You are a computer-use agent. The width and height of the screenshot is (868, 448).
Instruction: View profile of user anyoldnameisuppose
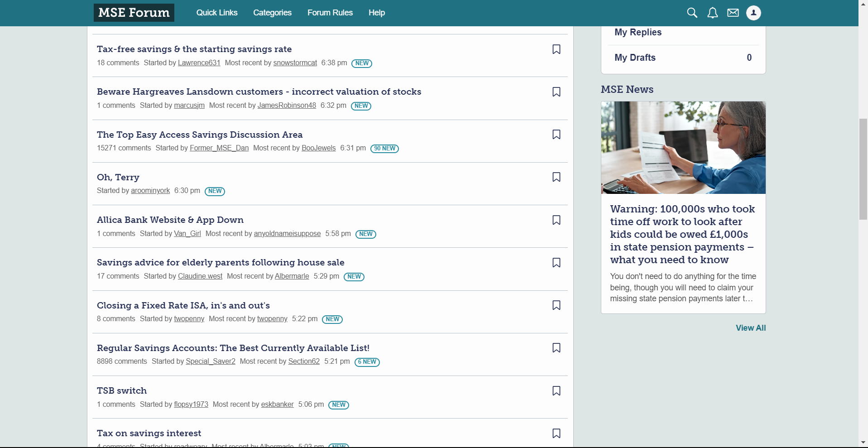pyautogui.click(x=287, y=234)
